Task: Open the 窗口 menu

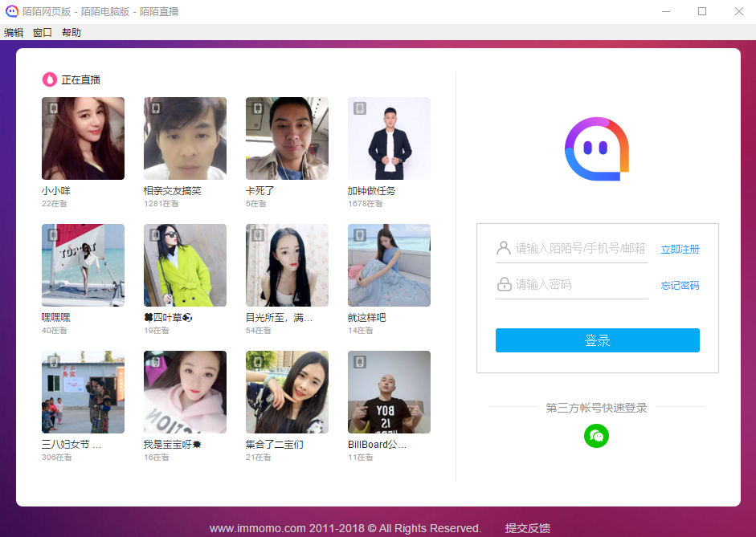Action: point(43,33)
